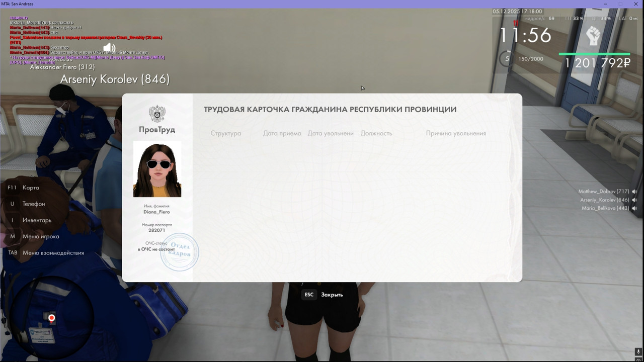This screenshot has height=362, width=644.
Task: Sort by the Должность column header
Action: pyautogui.click(x=376, y=133)
